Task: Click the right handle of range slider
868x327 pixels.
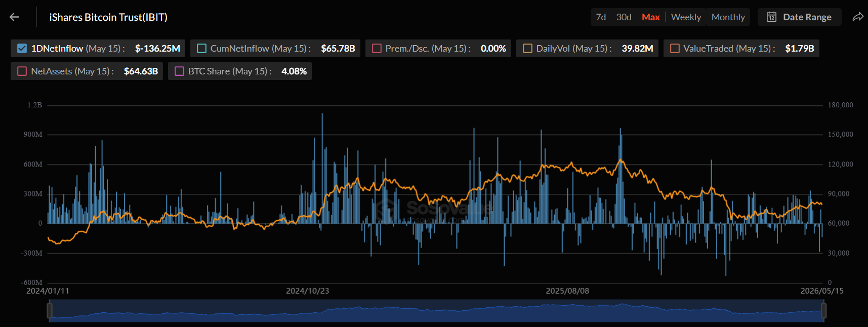Action: pyautogui.click(x=823, y=310)
